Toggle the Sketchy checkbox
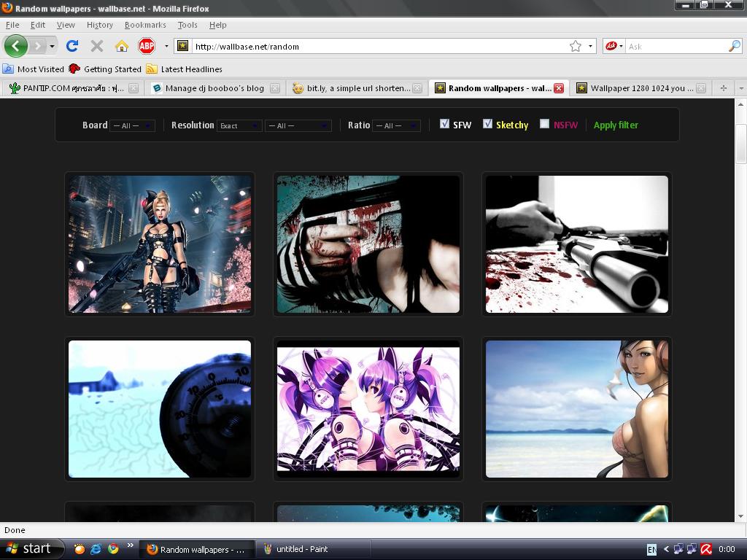 pyautogui.click(x=487, y=124)
